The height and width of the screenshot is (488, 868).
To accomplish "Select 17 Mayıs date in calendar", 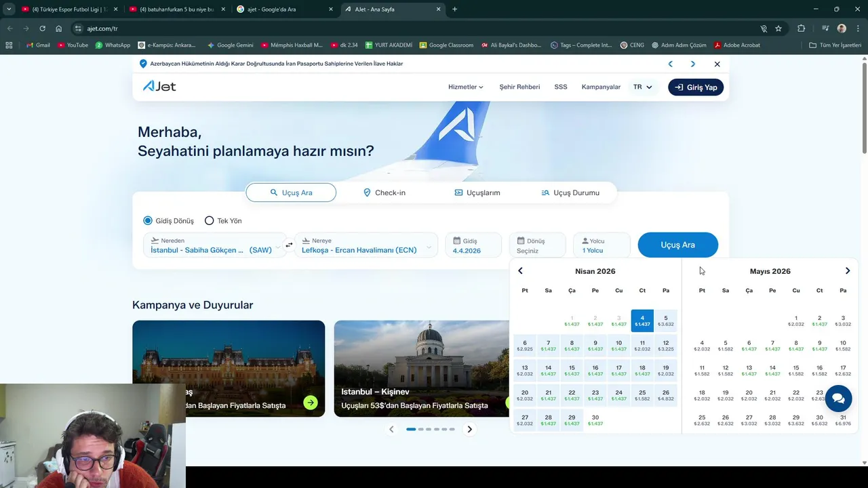I will point(843,371).
